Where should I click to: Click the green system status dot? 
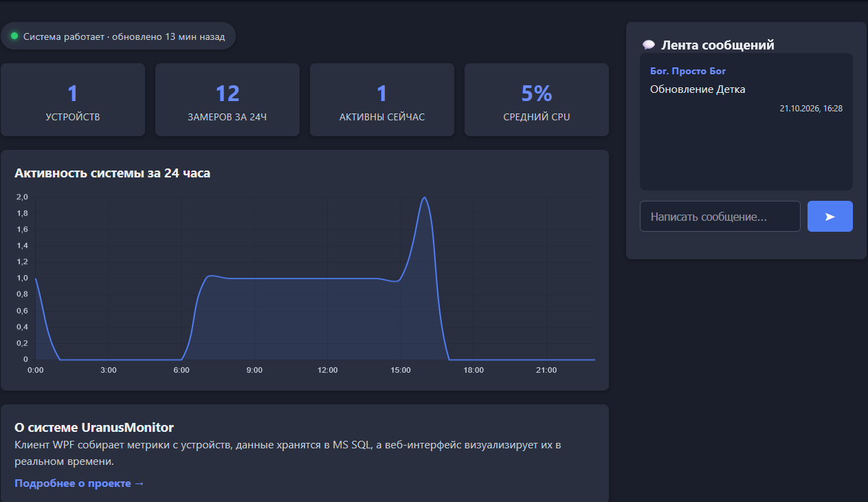pos(14,36)
